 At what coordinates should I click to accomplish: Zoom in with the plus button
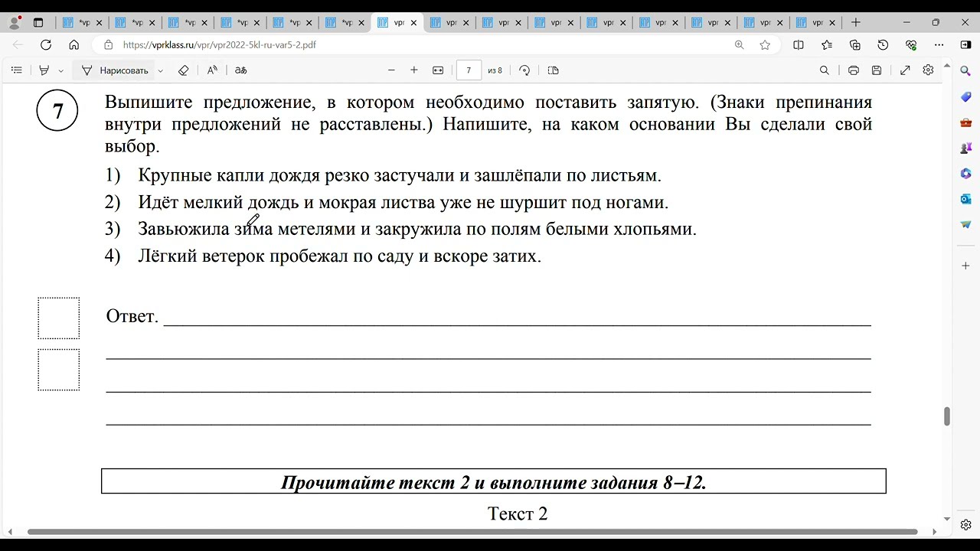click(x=414, y=70)
